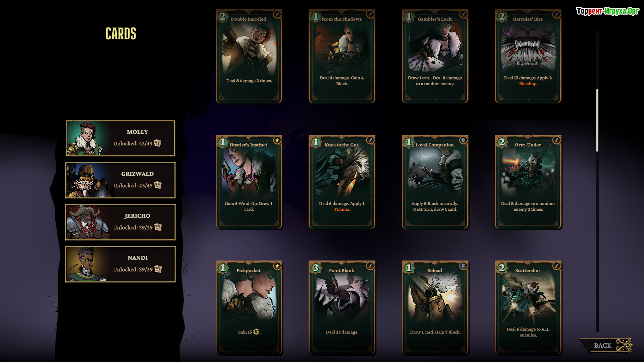Select the Molly character tab
Viewport: 644px width, 362px height.
coord(120,138)
